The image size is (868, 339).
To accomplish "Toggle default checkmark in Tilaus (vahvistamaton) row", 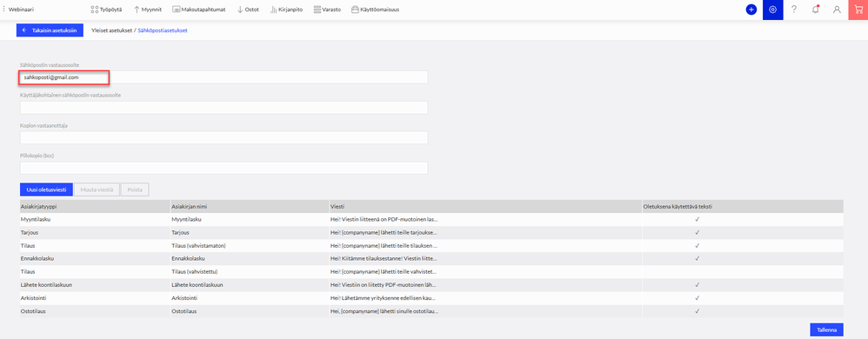I will point(698,245).
